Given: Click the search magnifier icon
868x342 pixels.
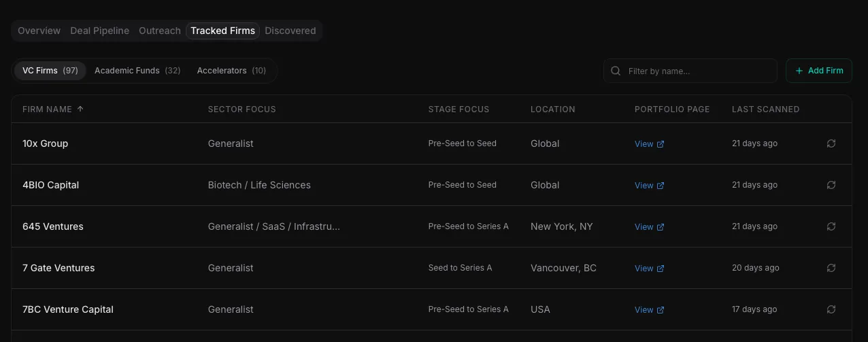Looking at the screenshot, I should [x=616, y=71].
